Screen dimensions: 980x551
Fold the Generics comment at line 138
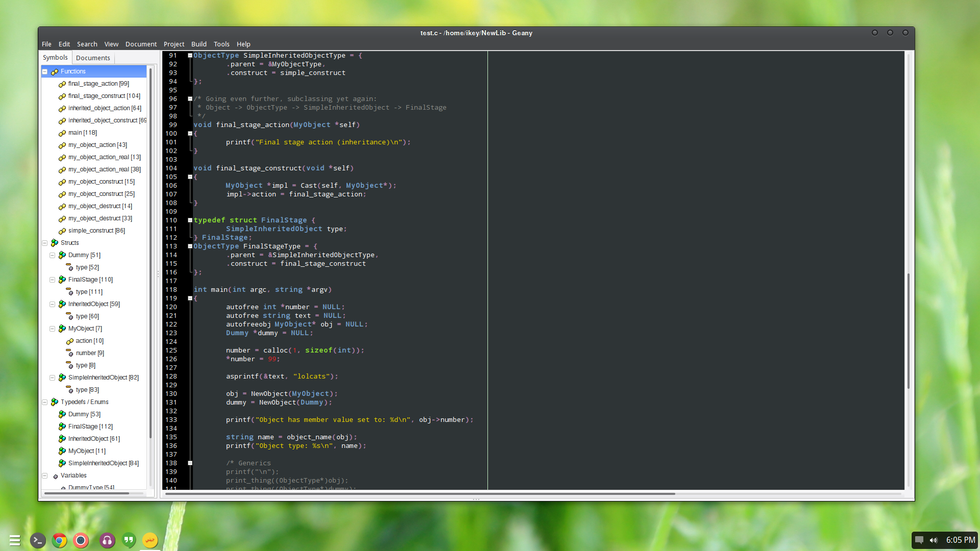pos(190,463)
